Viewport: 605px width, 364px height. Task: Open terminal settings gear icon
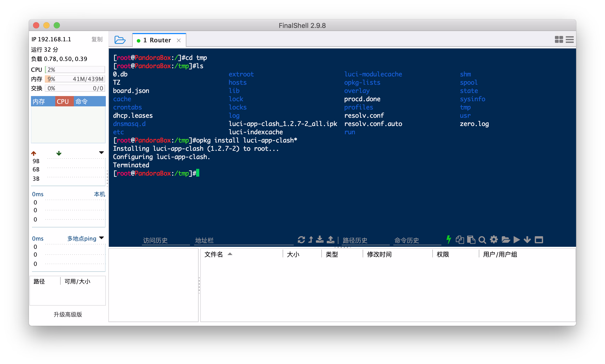coord(494,240)
